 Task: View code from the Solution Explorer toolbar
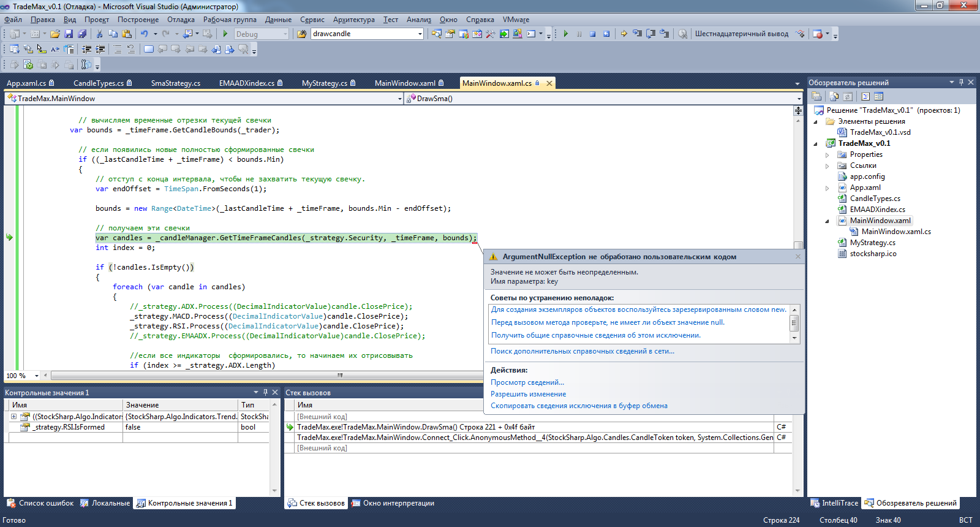tap(865, 96)
